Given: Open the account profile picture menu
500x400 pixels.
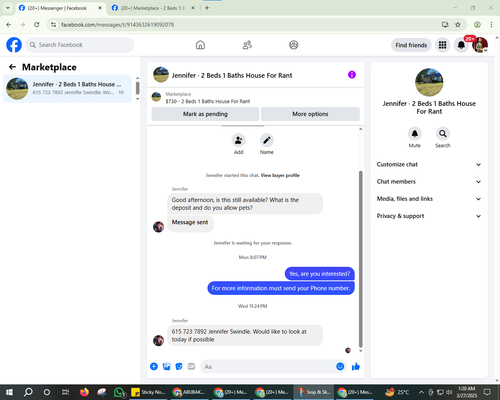Looking at the screenshot, I should pos(480,45).
